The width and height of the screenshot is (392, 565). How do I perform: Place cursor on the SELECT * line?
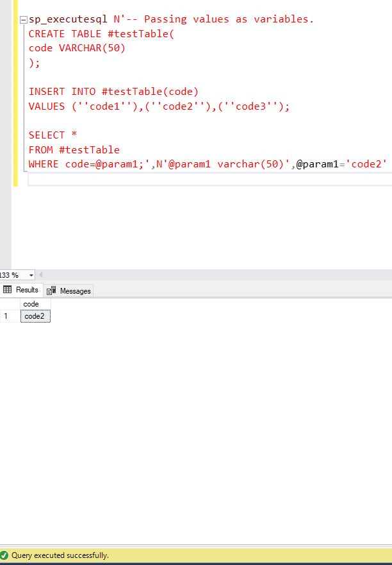coord(53,135)
